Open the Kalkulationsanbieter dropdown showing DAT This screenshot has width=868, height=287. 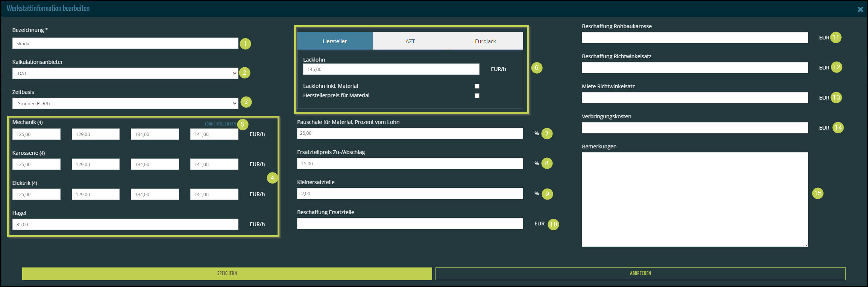coord(125,73)
